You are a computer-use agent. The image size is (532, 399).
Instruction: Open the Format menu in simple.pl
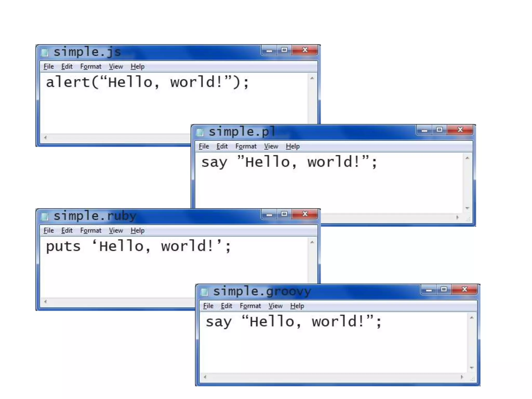[x=246, y=146]
